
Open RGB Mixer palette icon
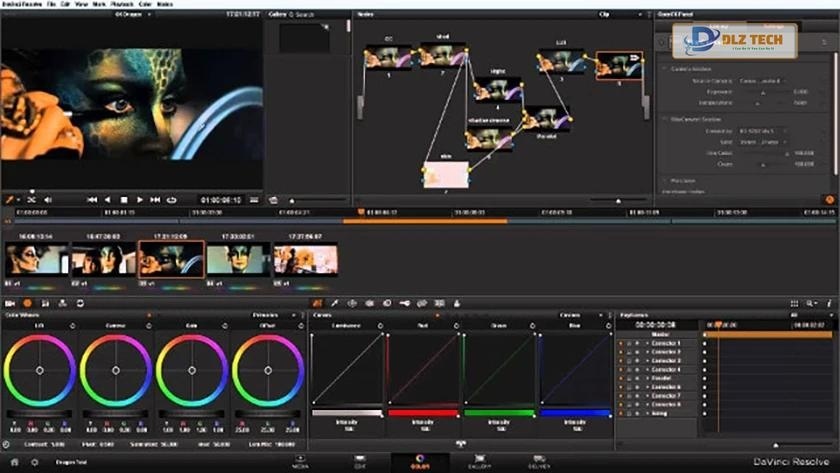45,303
